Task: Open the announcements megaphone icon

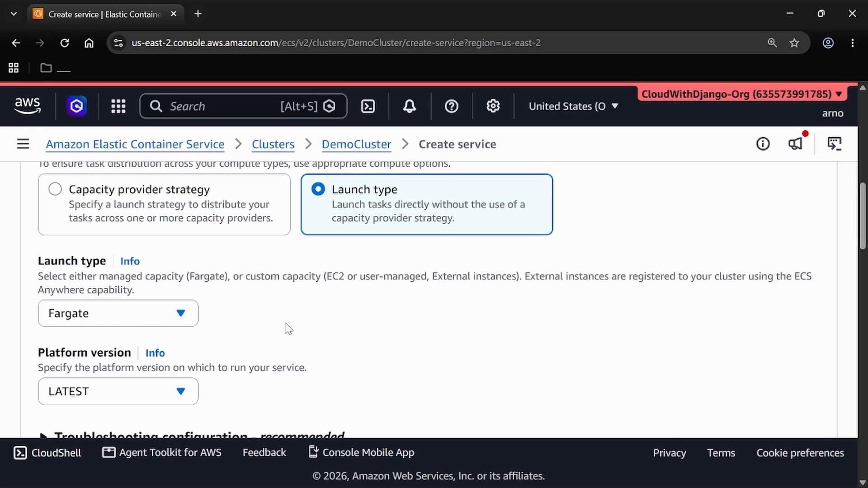Action: tap(795, 144)
